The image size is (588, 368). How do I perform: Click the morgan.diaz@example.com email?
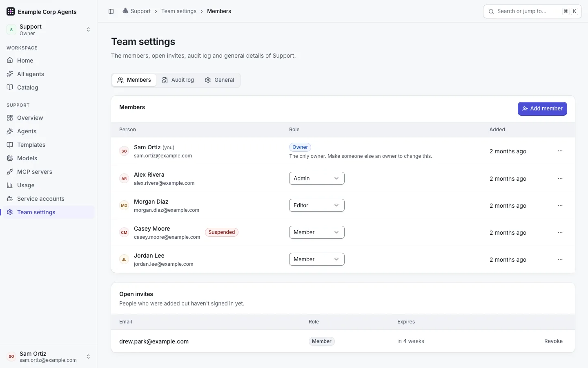[167, 210]
